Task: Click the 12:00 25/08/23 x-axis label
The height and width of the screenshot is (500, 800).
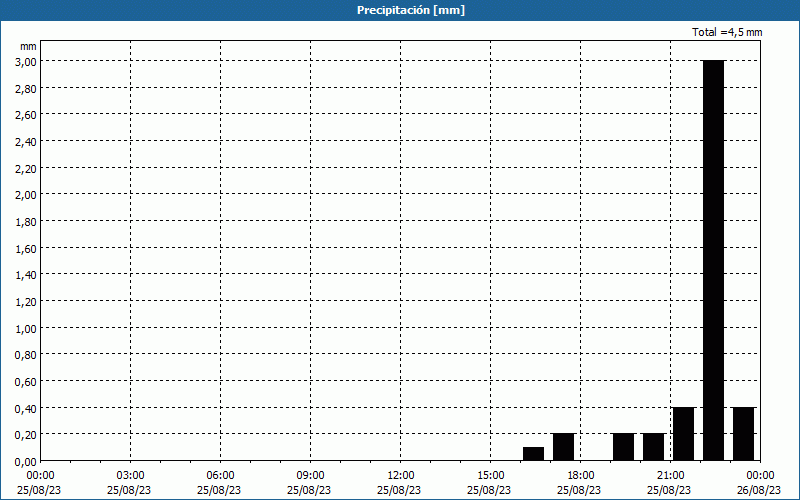Action: 399,483
